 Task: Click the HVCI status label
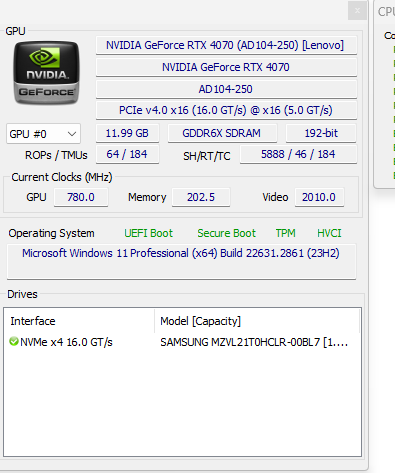[329, 233]
